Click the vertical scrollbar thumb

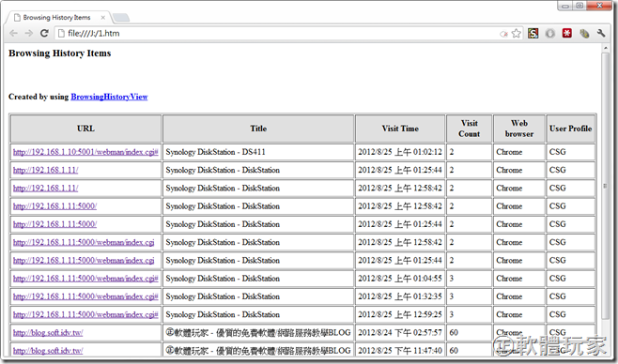pyautogui.click(x=606, y=186)
